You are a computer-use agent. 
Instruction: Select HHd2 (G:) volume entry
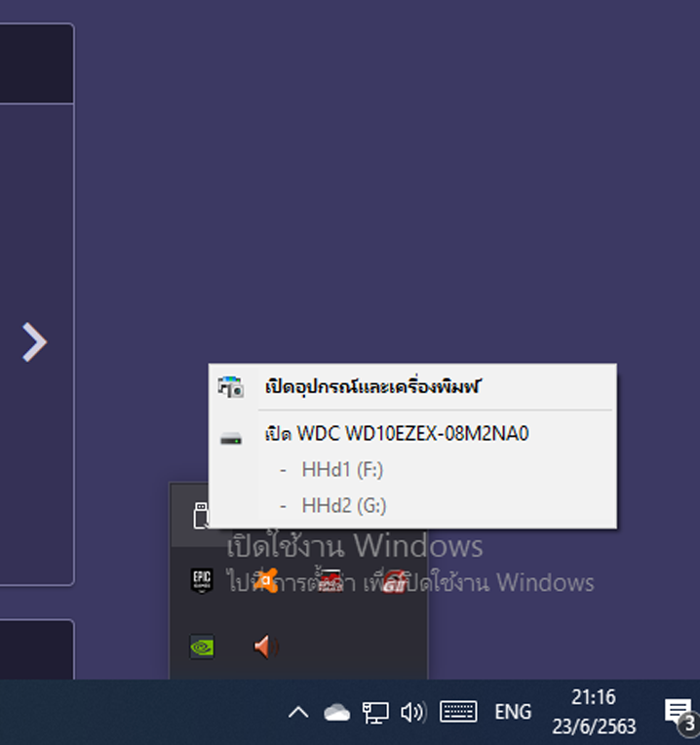412,505
